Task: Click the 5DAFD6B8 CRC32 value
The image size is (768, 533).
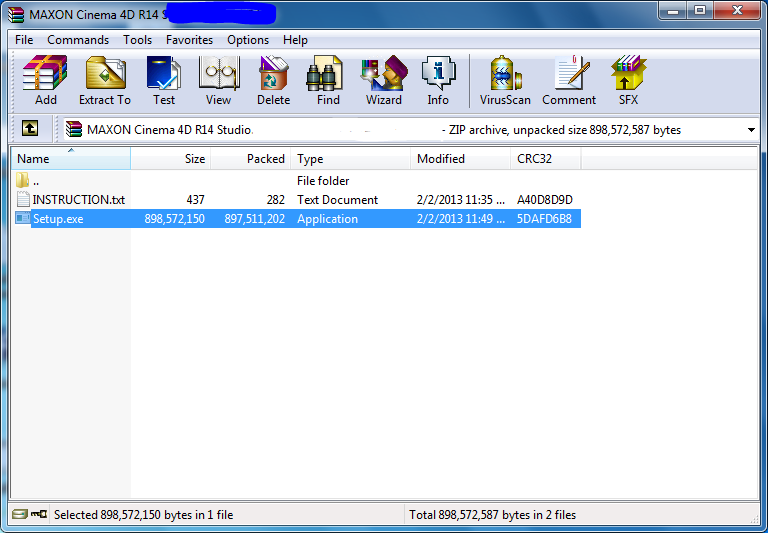Action: pyautogui.click(x=544, y=219)
